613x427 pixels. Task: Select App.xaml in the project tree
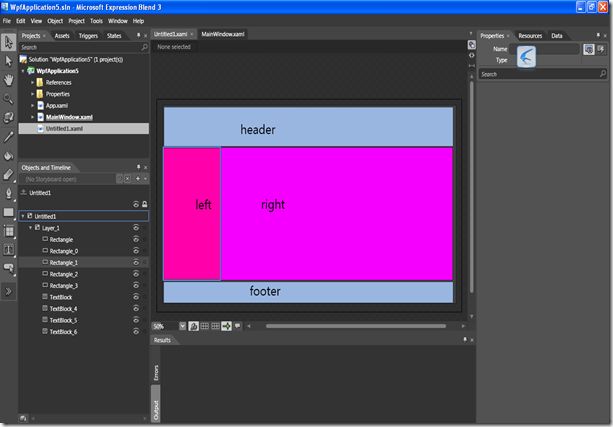57,106
